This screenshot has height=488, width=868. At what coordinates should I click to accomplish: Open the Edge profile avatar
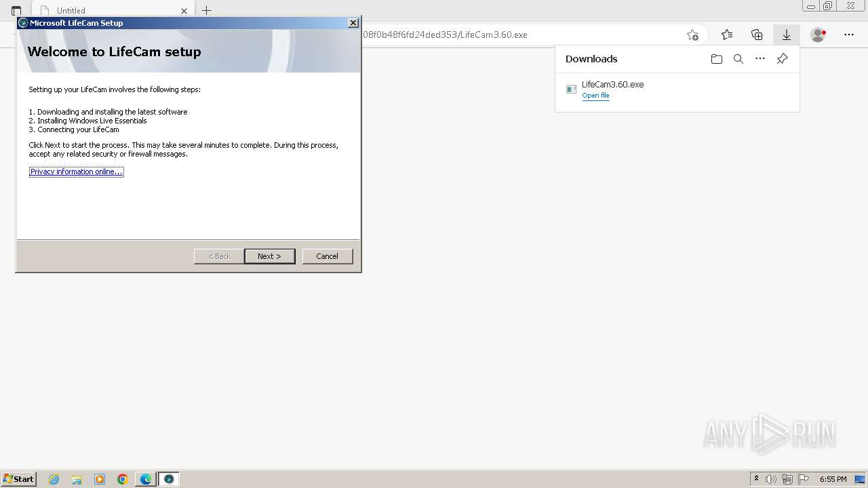click(x=818, y=35)
